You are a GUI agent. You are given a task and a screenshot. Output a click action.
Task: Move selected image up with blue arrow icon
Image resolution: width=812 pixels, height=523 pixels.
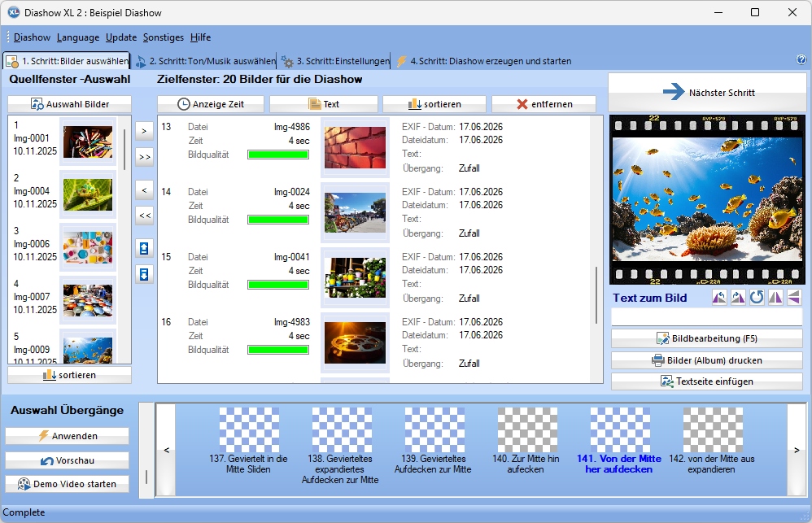145,249
